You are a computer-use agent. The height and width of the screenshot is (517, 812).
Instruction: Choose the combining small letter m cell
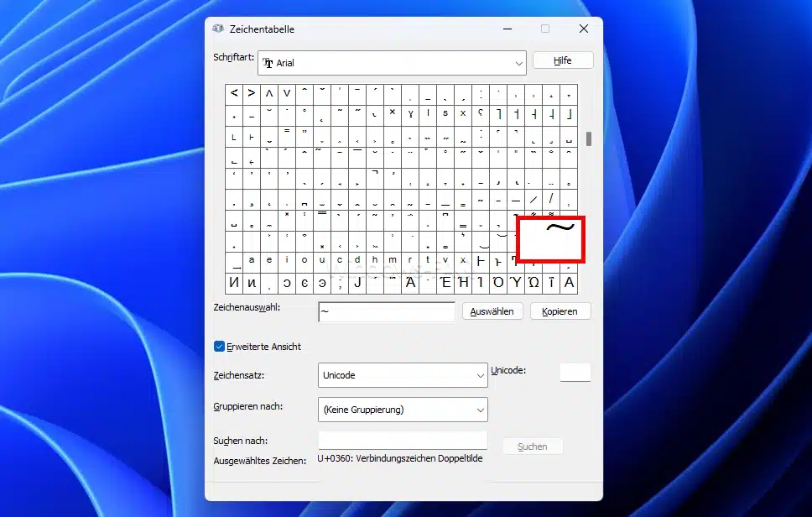[393, 262]
